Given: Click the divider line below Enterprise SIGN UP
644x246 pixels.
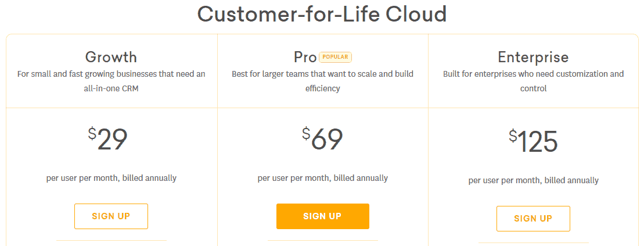Looking at the screenshot, I should [533, 243].
